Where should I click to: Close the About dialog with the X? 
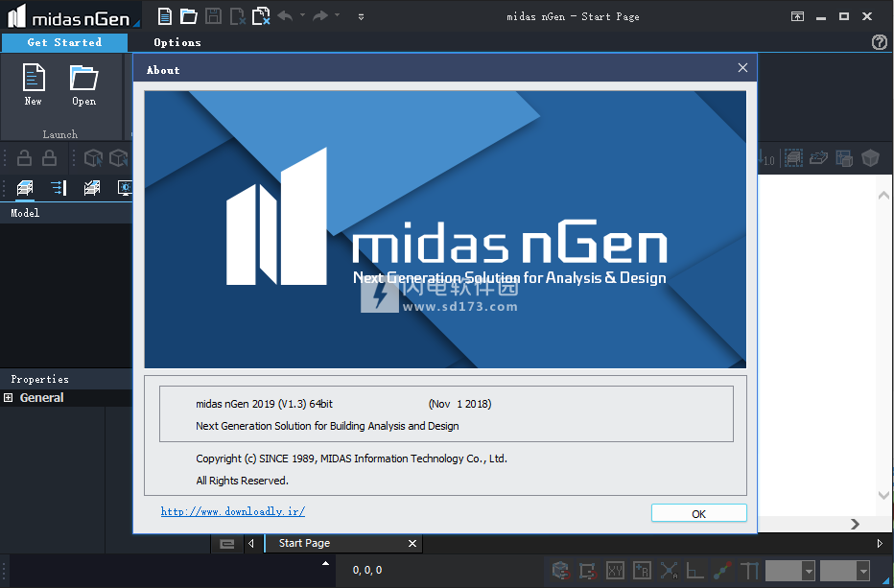[742, 68]
